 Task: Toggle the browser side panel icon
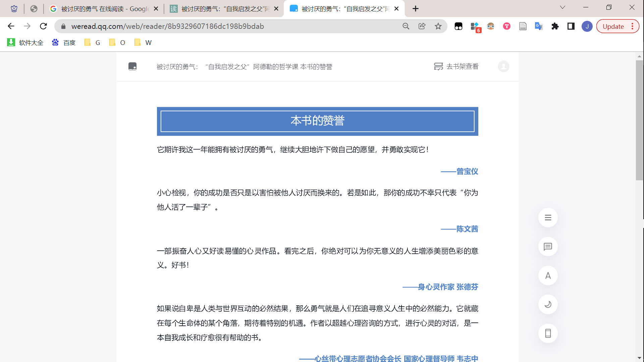pos(571,26)
